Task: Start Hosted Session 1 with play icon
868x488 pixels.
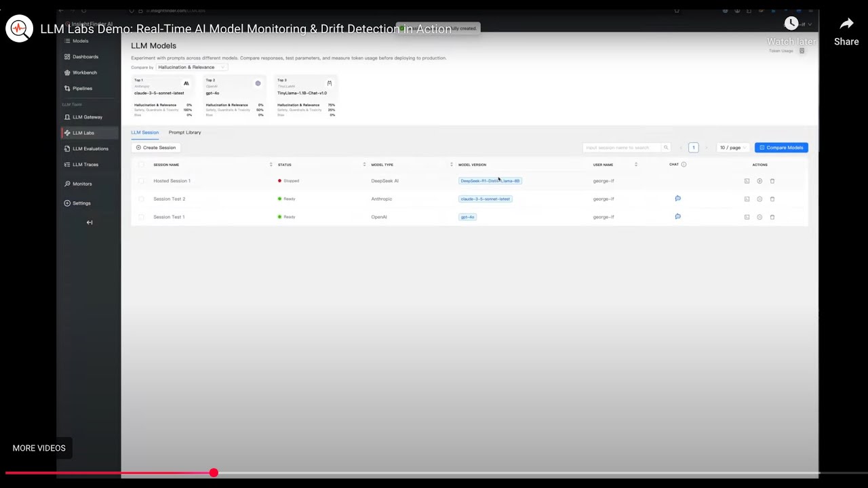Action: tap(759, 181)
